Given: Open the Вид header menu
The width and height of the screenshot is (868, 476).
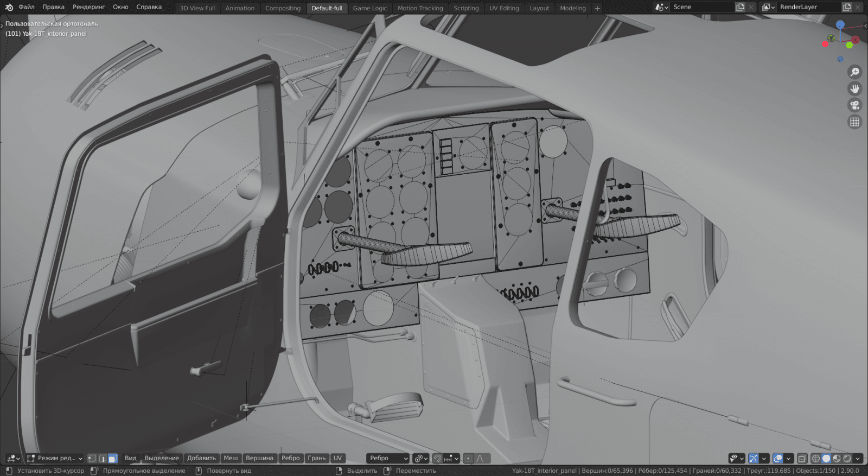Looking at the screenshot, I should 131,459.
